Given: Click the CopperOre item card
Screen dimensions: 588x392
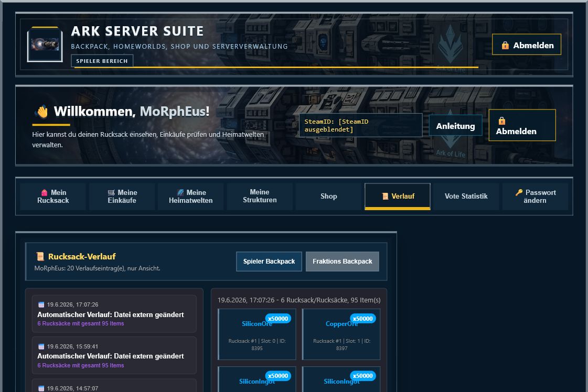Looking at the screenshot, I should 341,334.
